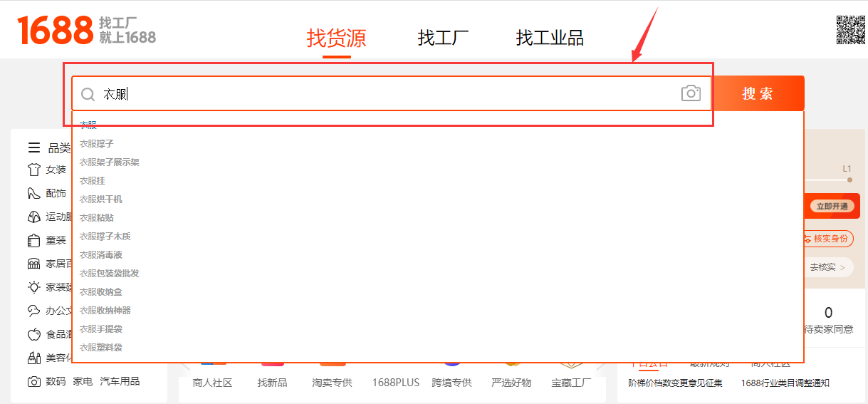Choose suggestion 衣服包装袋批发
This screenshot has width=868, height=404.
(x=109, y=273)
